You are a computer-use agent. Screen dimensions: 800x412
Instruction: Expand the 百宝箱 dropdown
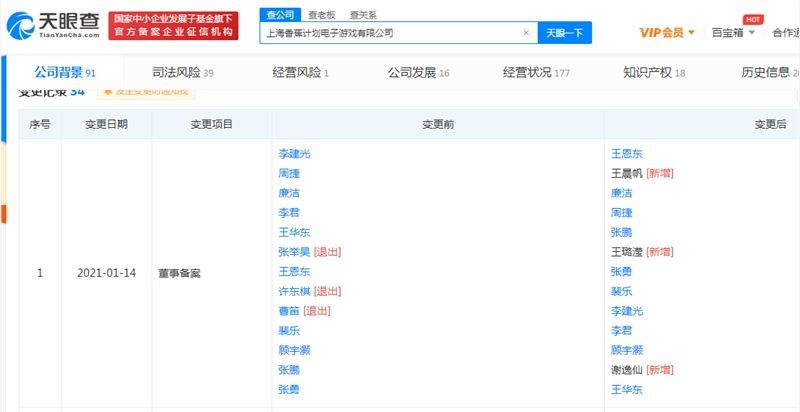[734, 33]
